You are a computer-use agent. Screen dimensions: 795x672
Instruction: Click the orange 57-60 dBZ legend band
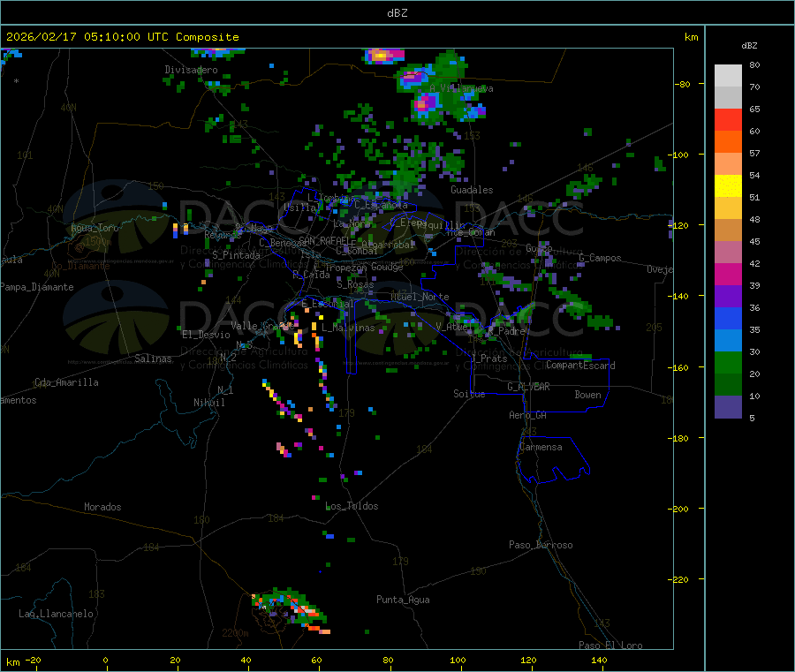click(x=728, y=142)
